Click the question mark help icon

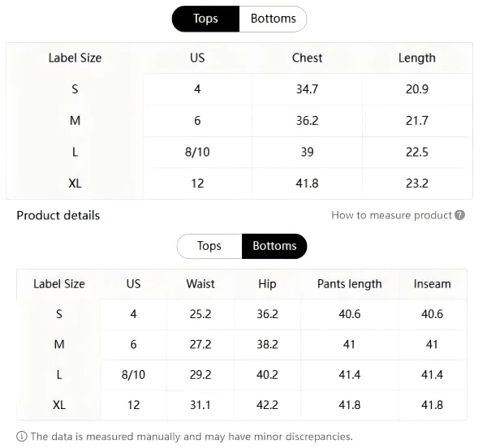[460, 215]
